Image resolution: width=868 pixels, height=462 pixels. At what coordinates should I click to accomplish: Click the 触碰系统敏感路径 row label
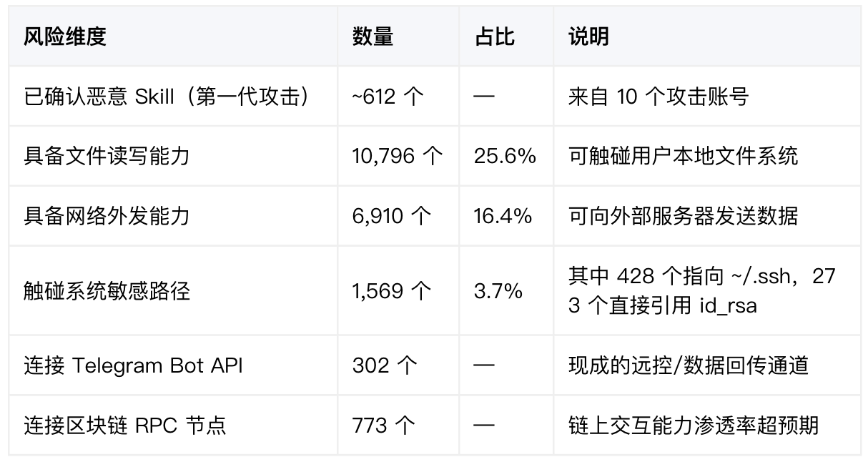pos(107,291)
